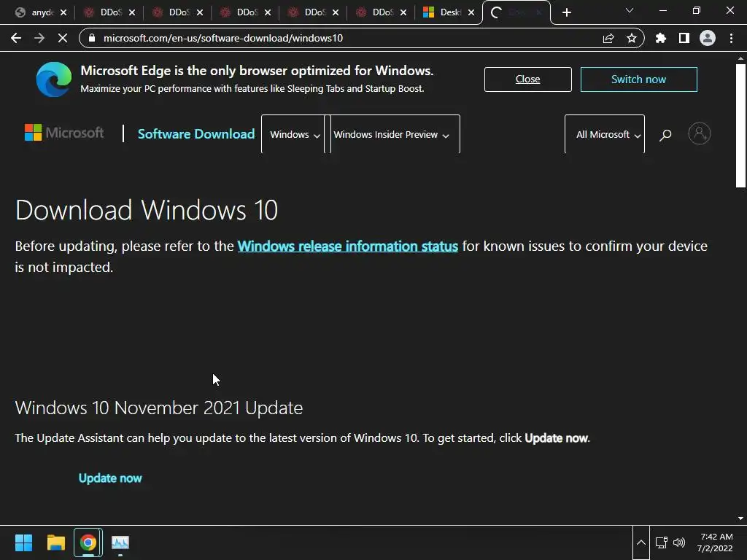Click the share page icon in address bar
This screenshot has width=747, height=560.
click(x=608, y=38)
